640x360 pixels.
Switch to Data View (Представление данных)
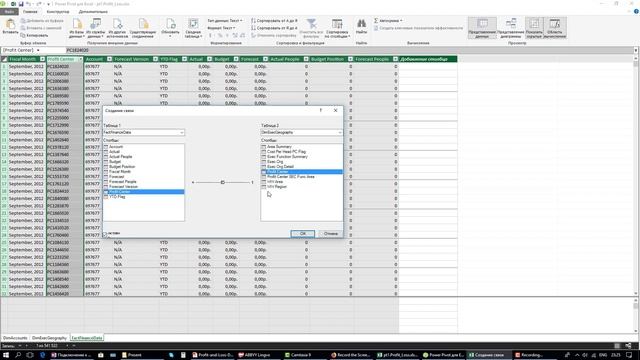click(482, 28)
